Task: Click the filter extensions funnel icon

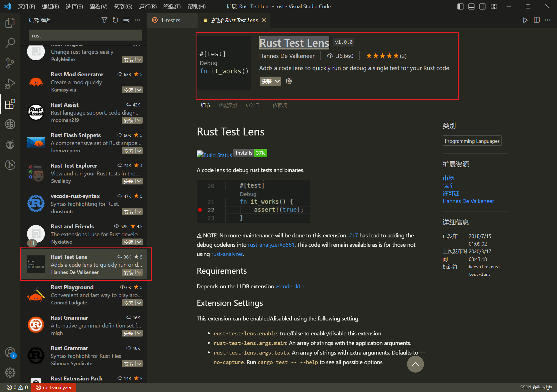Action: [x=104, y=20]
